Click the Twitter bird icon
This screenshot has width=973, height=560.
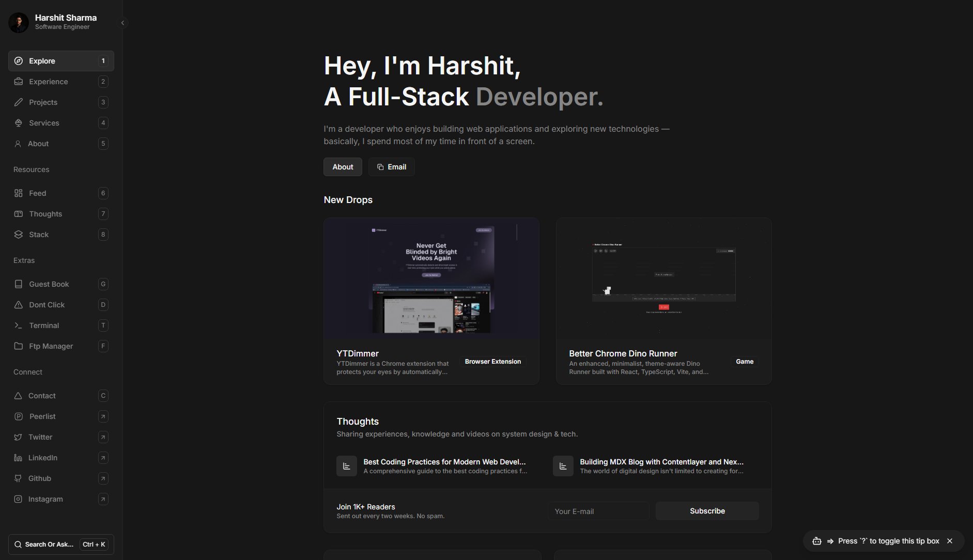(x=18, y=437)
